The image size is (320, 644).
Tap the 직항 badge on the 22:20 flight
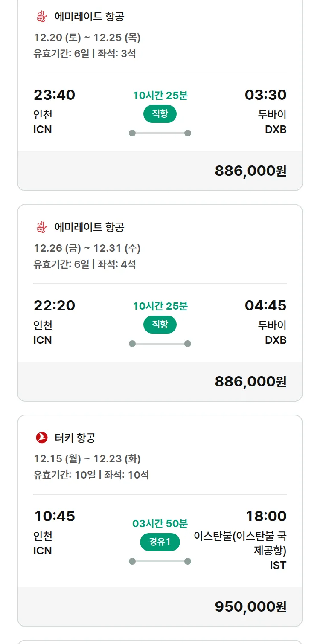tap(160, 325)
